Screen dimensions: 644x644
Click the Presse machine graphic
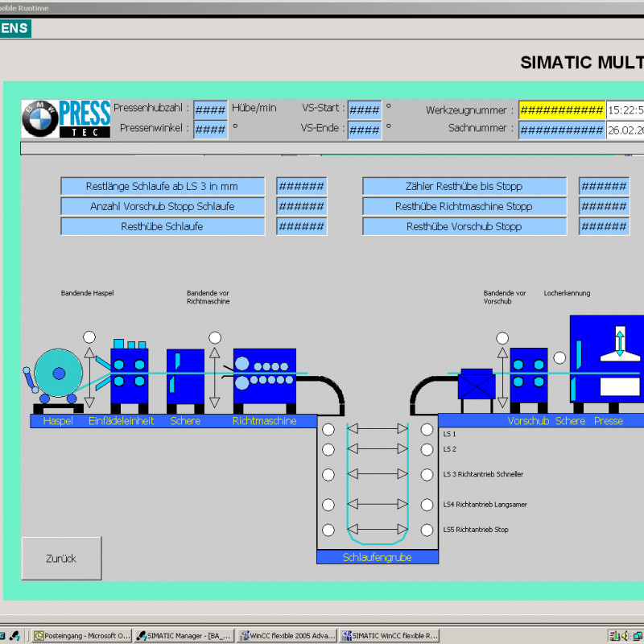coord(607,364)
